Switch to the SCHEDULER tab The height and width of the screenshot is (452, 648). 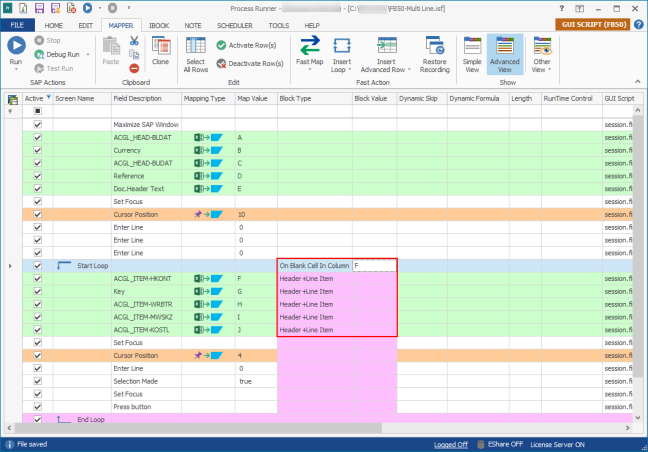[235, 26]
